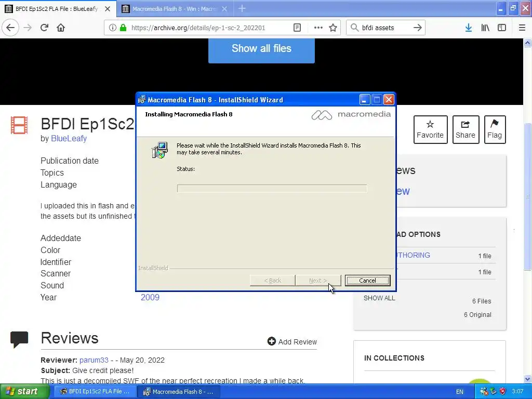Switch to BFDI Ep1Sc2 FLA File taskbar item
The width and height of the screenshot is (532, 399).
coord(95,392)
